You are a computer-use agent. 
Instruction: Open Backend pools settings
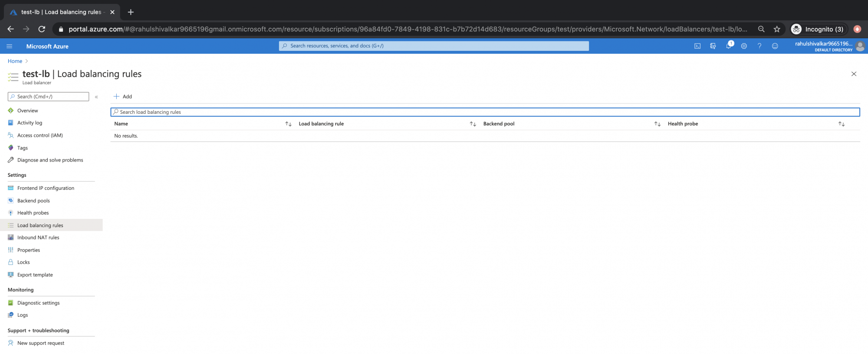click(x=33, y=201)
